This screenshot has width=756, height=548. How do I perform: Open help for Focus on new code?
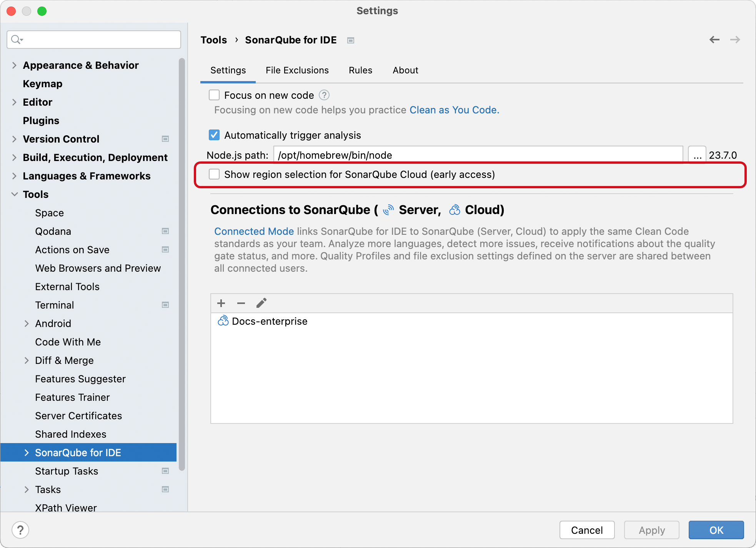coord(323,95)
